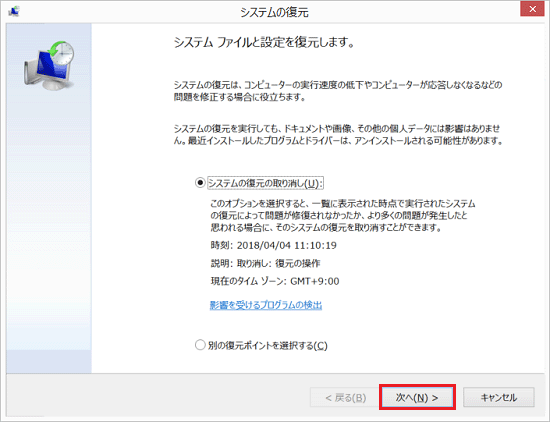
Task: Close the システムの復元 dialog window
Action: pyautogui.click(x=532, y=9)
